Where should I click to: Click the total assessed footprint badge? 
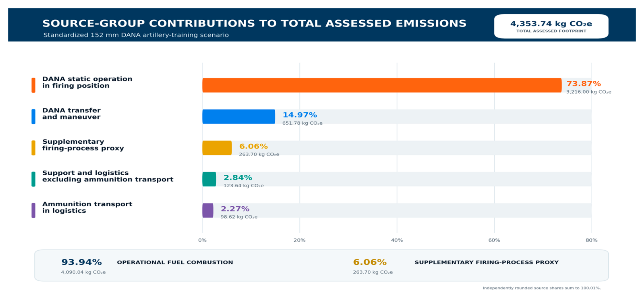coord(551,26)
